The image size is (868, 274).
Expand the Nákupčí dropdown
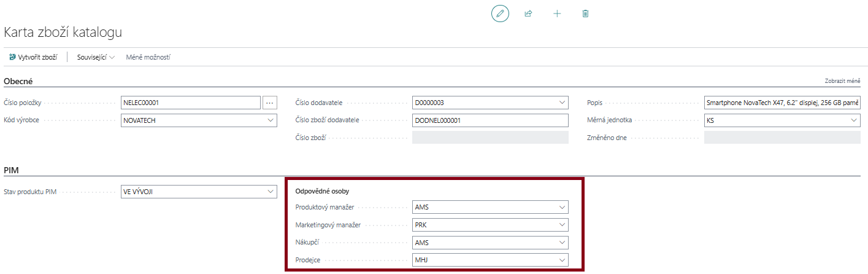[x=562, y=243]
